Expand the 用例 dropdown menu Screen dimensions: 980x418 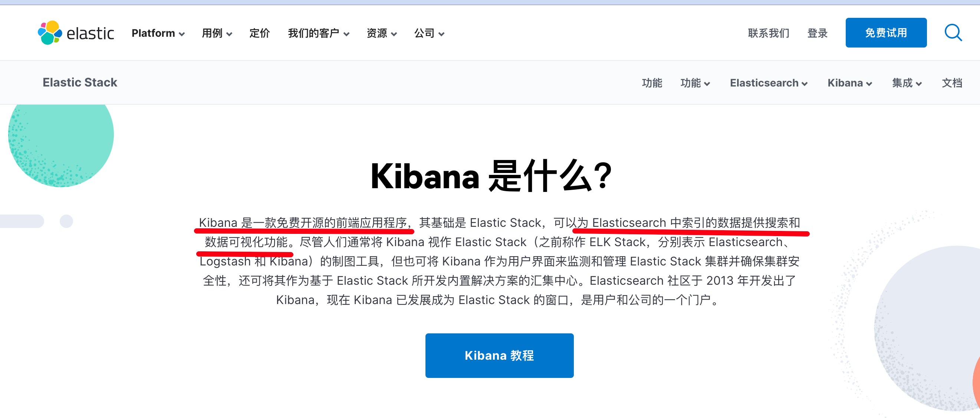click(x=217, y=33)
